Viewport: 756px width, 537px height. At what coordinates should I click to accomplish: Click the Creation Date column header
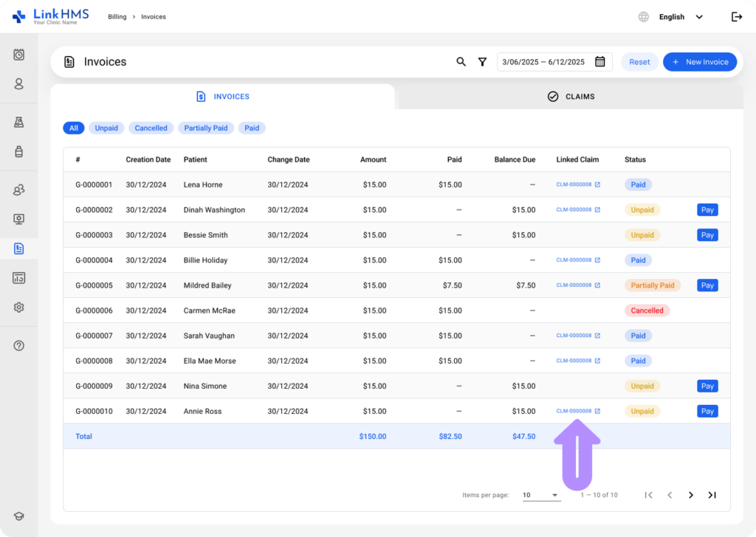click(148, 159)
